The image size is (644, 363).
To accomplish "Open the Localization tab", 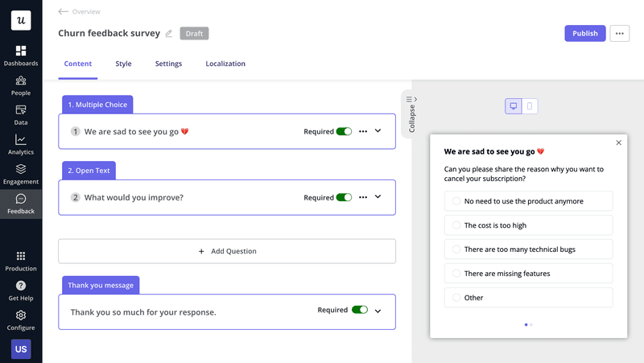I will 225,64.
